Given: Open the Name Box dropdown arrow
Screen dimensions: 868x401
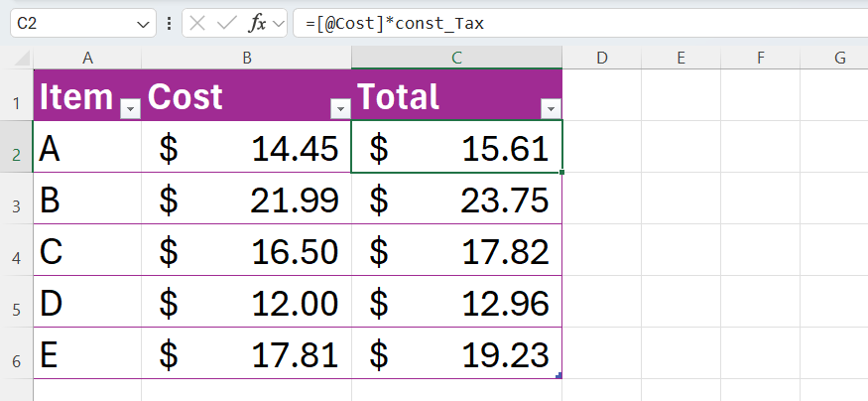Looking at the screenshot, I should click(x=143, y=24).
